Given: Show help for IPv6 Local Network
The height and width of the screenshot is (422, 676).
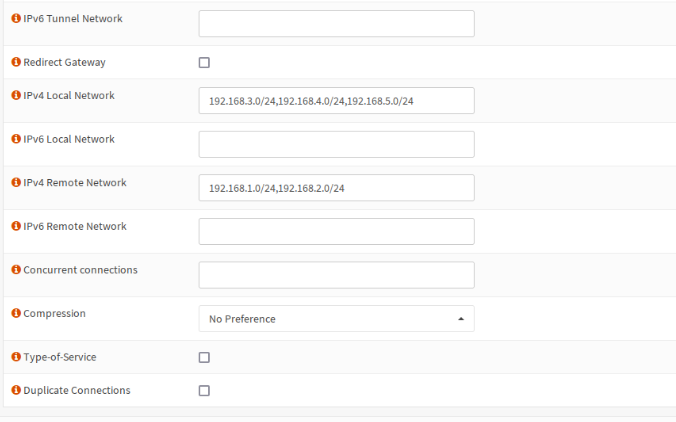Looking at the screenshot, I should coord(16,139).
